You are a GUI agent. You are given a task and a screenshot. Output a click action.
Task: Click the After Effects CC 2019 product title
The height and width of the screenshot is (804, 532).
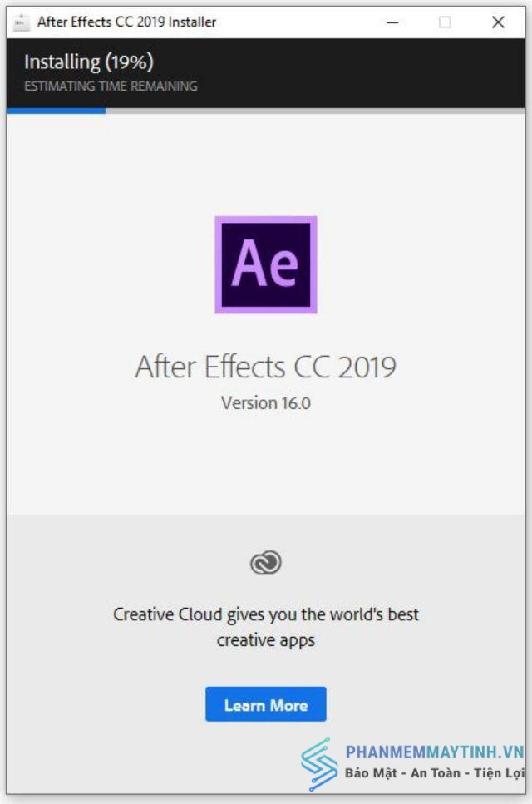click(x=265, y=367)
